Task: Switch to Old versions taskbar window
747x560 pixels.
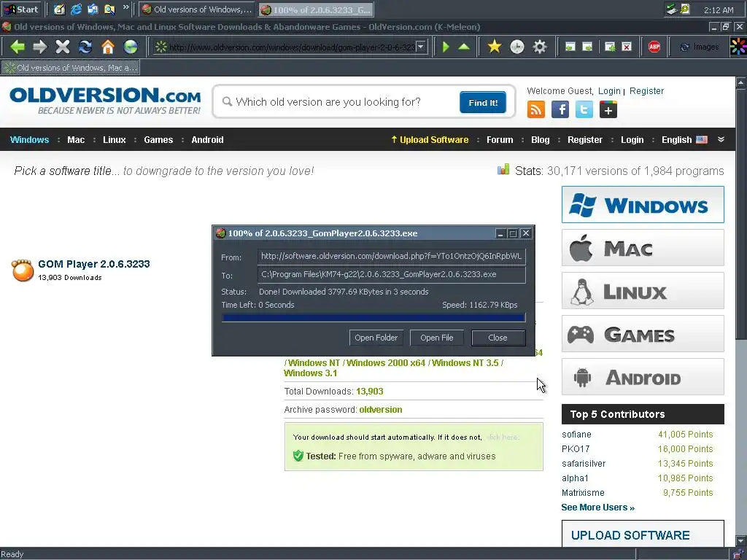Action: point(197,9)
